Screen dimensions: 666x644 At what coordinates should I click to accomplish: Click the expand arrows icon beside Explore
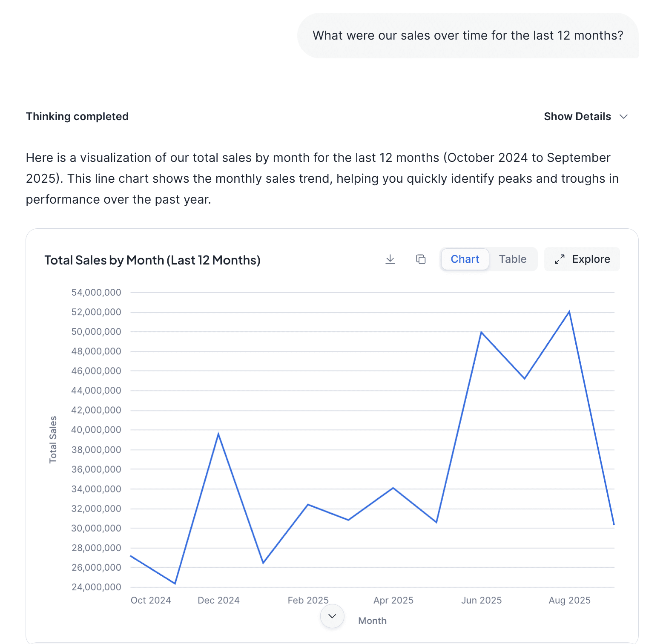[560, 259]
